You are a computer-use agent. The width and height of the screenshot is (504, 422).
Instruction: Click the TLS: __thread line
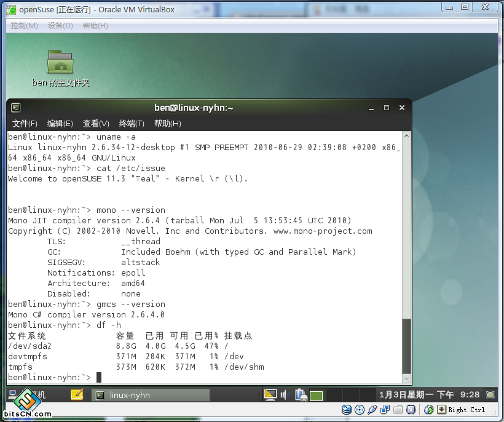103,242
